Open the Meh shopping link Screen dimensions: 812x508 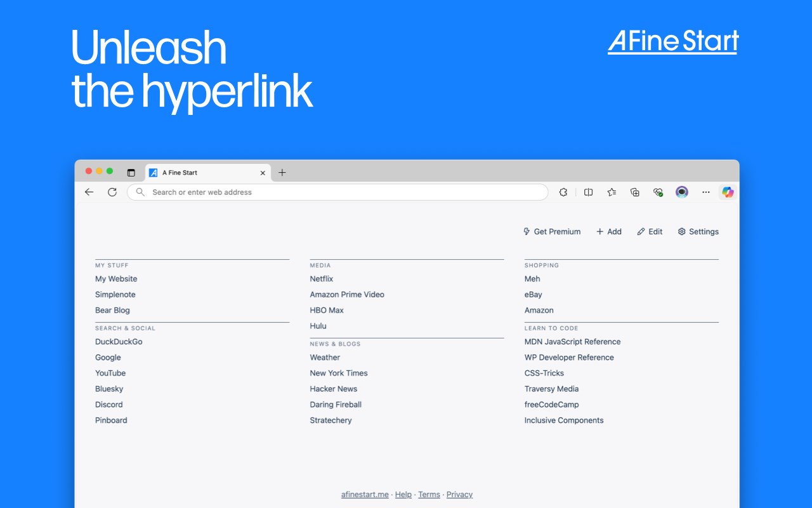click(x=532, y=279)
